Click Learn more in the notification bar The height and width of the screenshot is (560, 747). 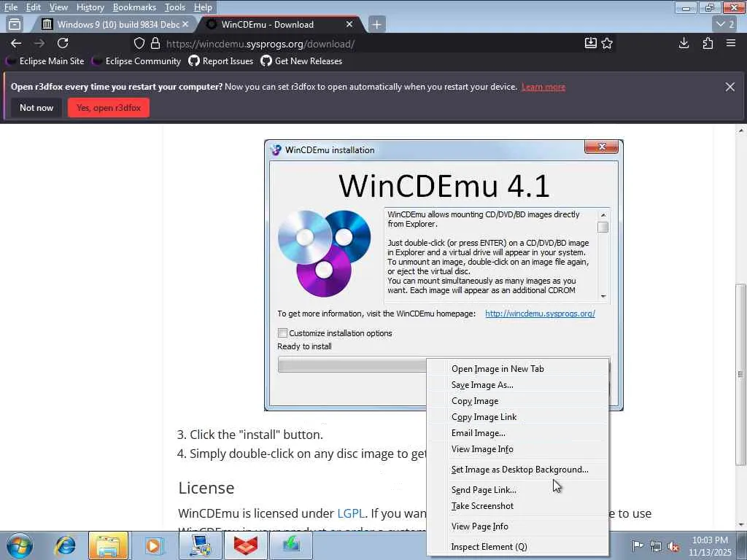(x=543, y=87)
